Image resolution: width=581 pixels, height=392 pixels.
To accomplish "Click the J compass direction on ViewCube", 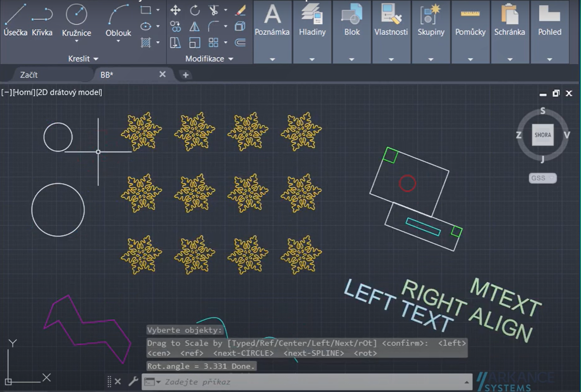I will point(543,159).
